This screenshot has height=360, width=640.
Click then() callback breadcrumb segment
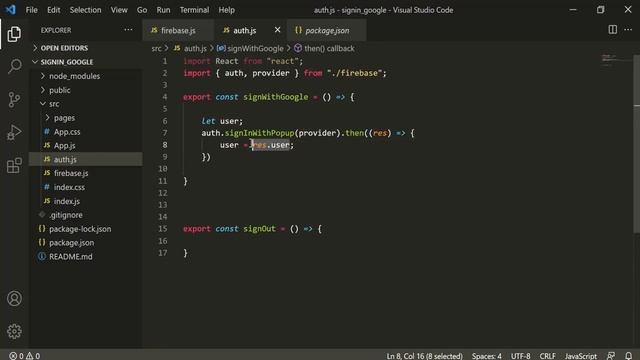324,49
